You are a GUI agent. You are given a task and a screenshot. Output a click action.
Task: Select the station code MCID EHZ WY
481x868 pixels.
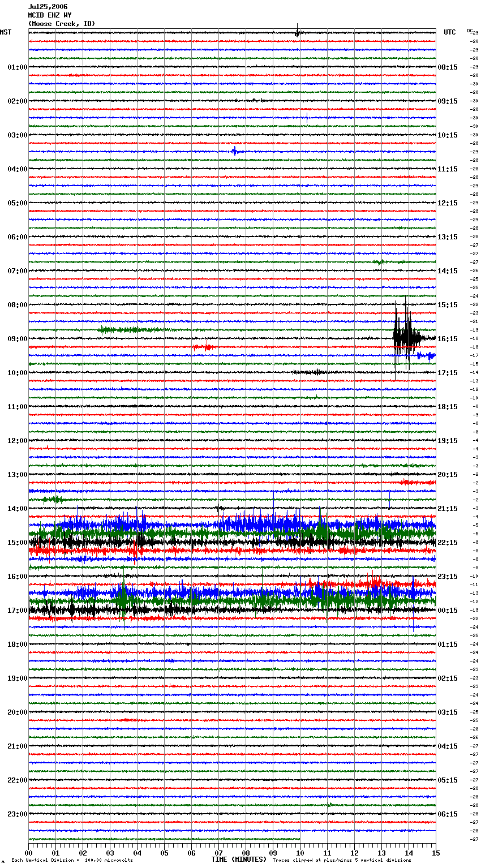50,15
